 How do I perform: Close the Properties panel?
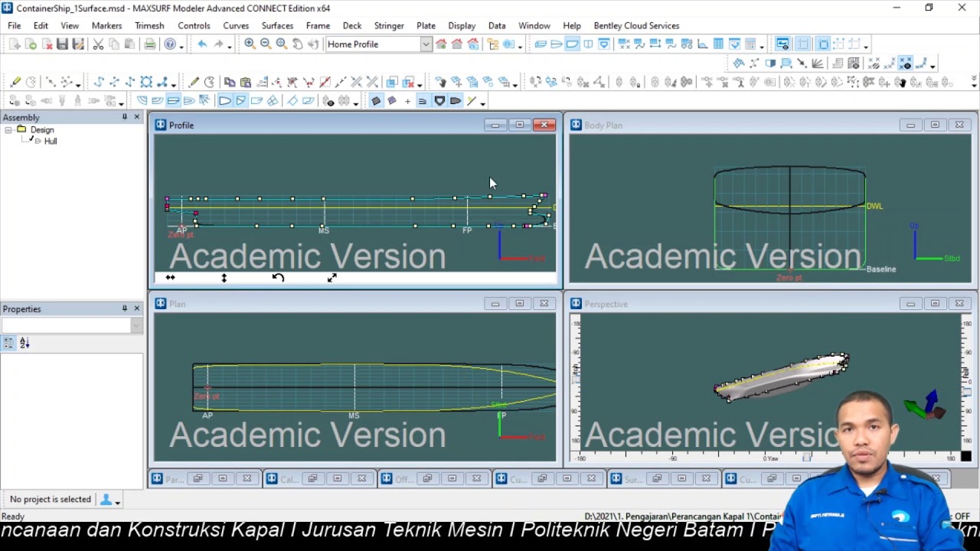pos(137,308)
